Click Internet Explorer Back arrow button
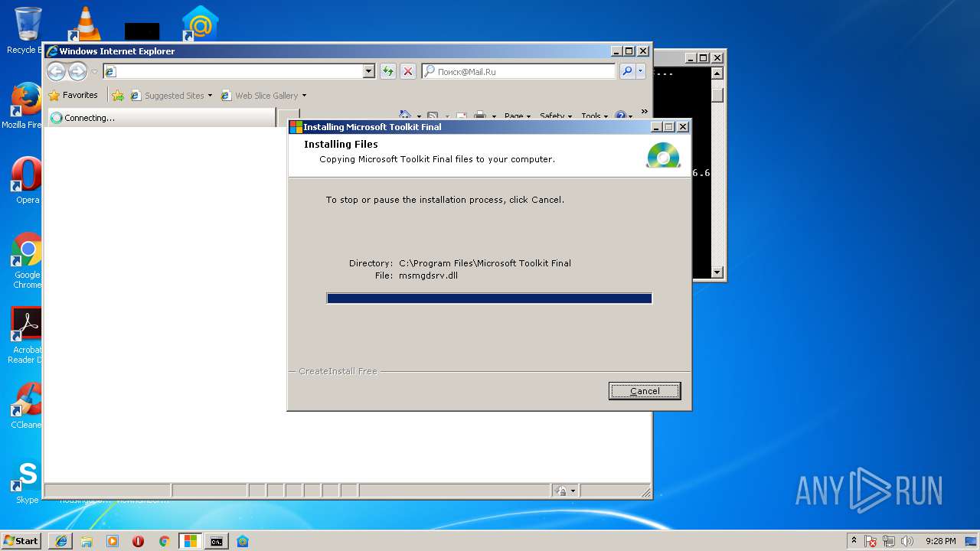Image resolution: width=980 pixels, height=551 pixels. pos(56,72)
